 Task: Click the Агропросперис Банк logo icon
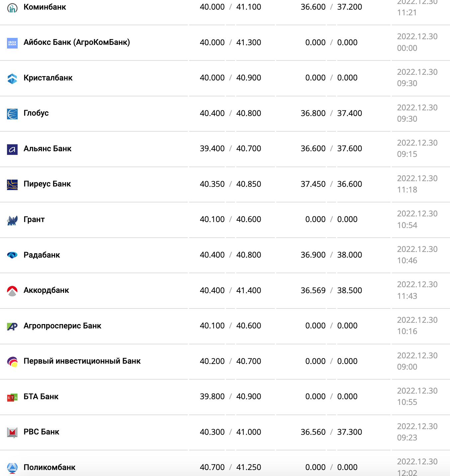12,326
